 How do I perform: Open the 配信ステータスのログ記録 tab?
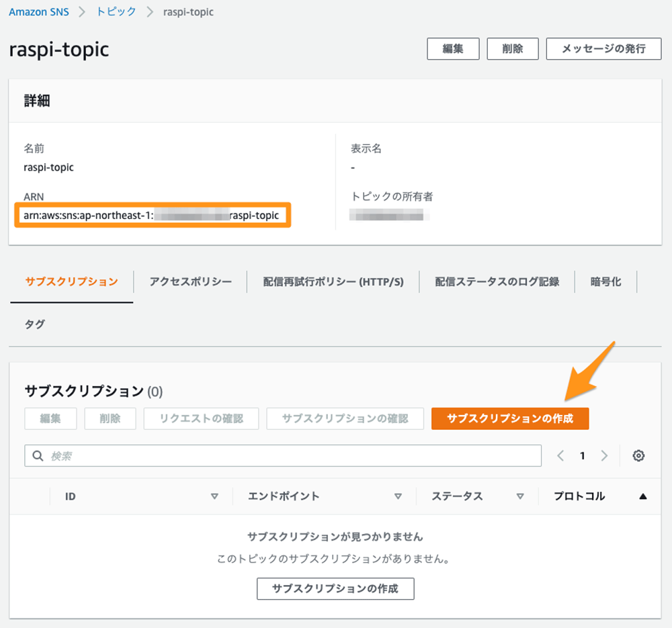point(497,281)
